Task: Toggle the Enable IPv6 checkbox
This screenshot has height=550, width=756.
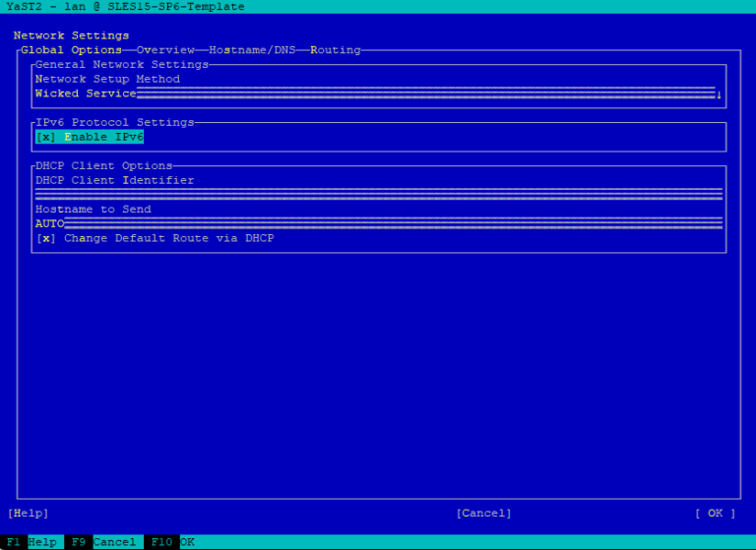Action: (46, 137)
